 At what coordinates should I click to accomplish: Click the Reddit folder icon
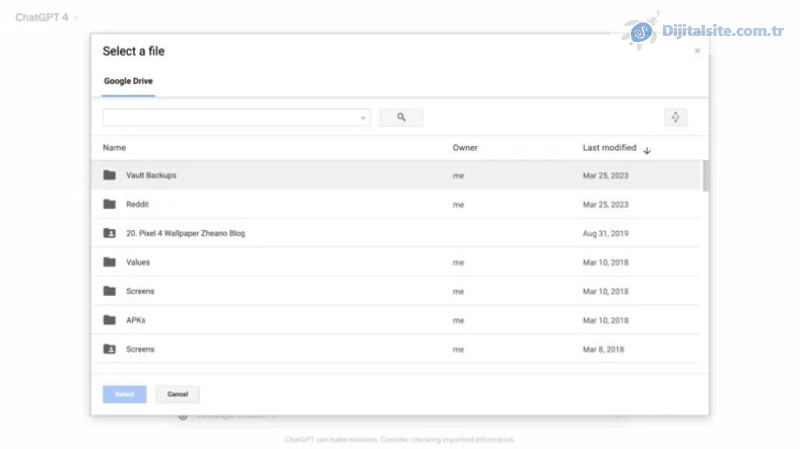tap(109, 204)
